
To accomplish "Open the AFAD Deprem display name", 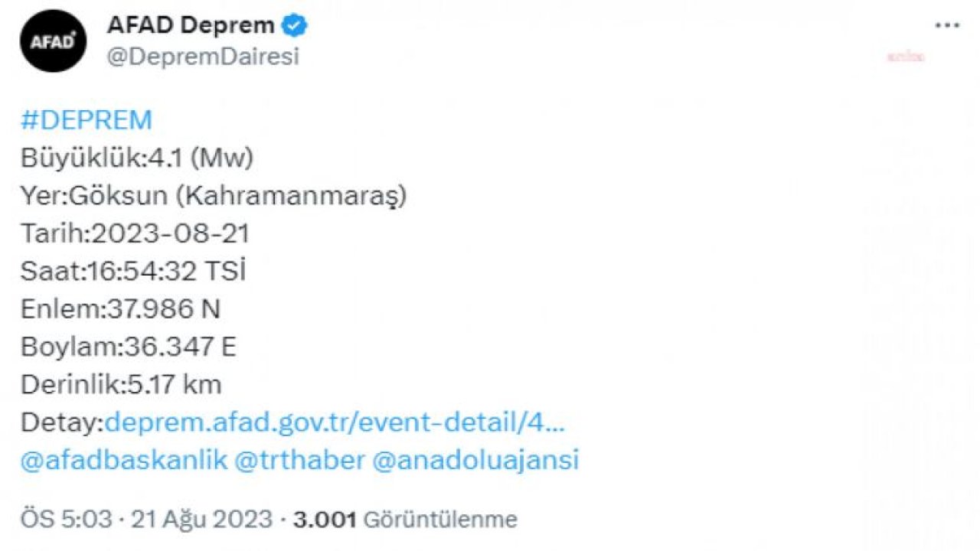I will (x=191, y=25).
